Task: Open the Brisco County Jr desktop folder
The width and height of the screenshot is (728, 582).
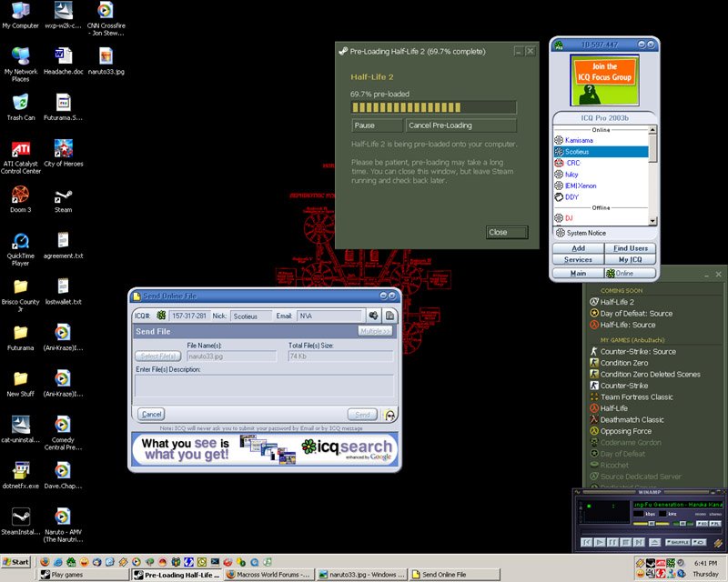Action: [x=20, y=296]
